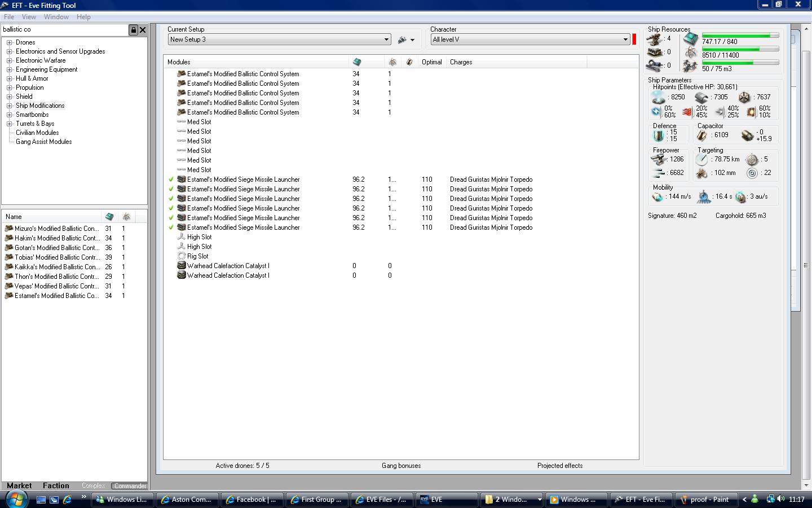The image size is (812, 508).
Task: Click the armor hitpoints icon beside 7305
Action: coord(701,97)
